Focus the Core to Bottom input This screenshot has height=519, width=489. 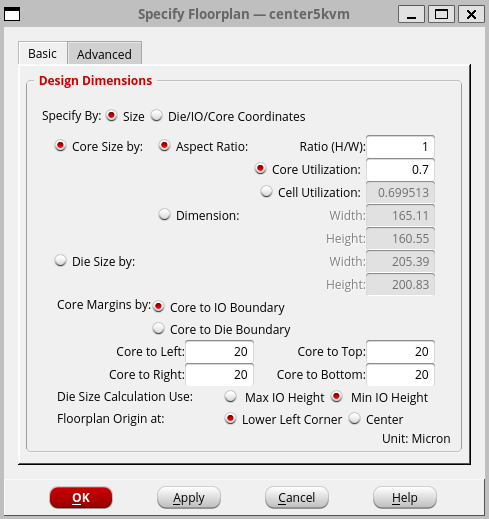[x=400, y=375]
